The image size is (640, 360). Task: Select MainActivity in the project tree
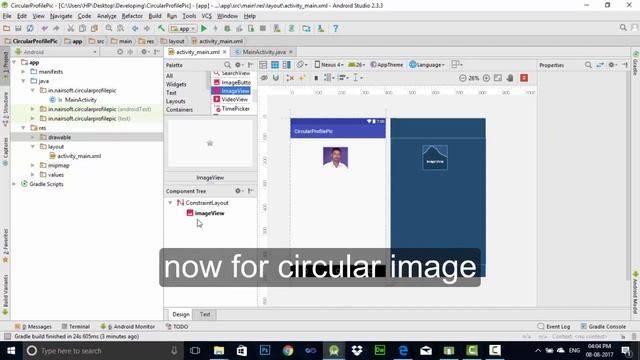coord(80,100)
